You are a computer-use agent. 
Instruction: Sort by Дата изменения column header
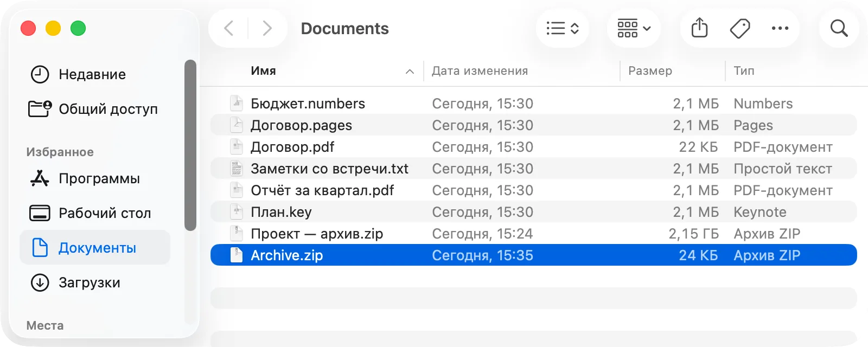[480, 71]
